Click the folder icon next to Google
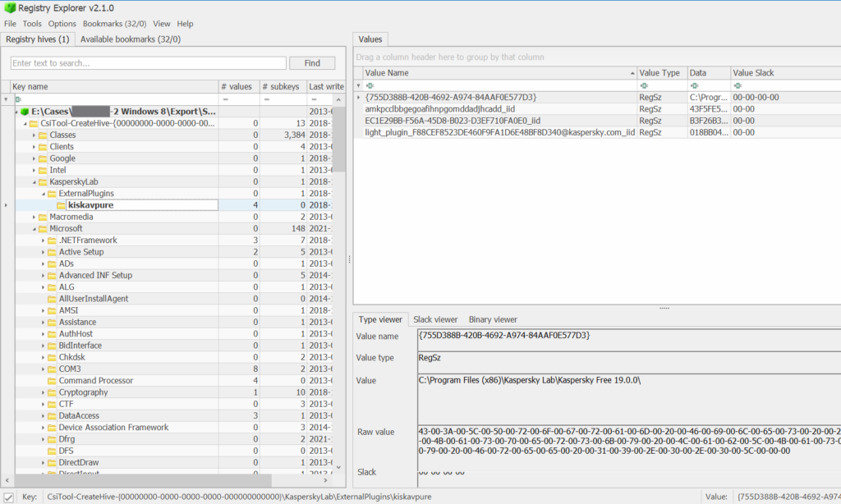Screen dimensions: 841x504 click(x=43, y=158)
